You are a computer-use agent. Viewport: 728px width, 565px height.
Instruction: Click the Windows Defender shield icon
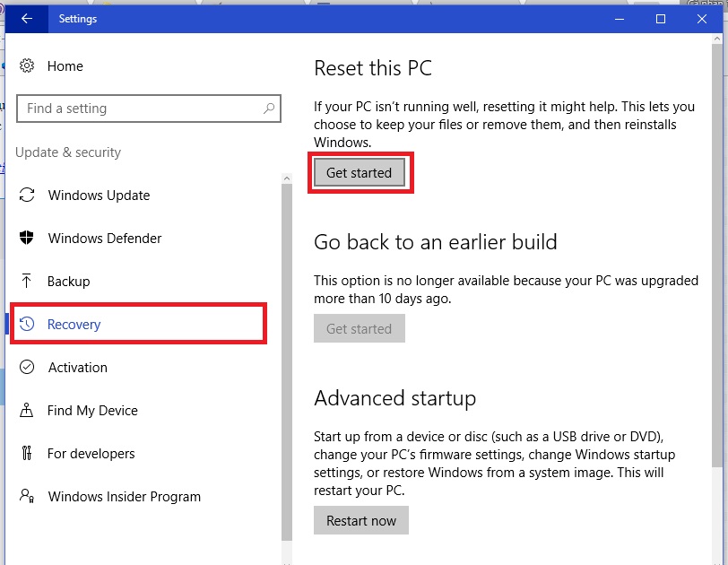tap(27, 239)
